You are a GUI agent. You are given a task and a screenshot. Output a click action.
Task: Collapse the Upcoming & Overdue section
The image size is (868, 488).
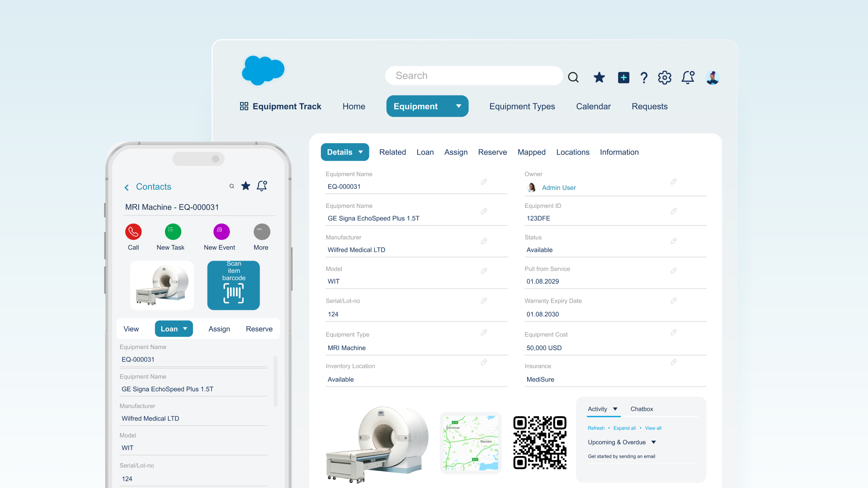[x=654, y=442]
